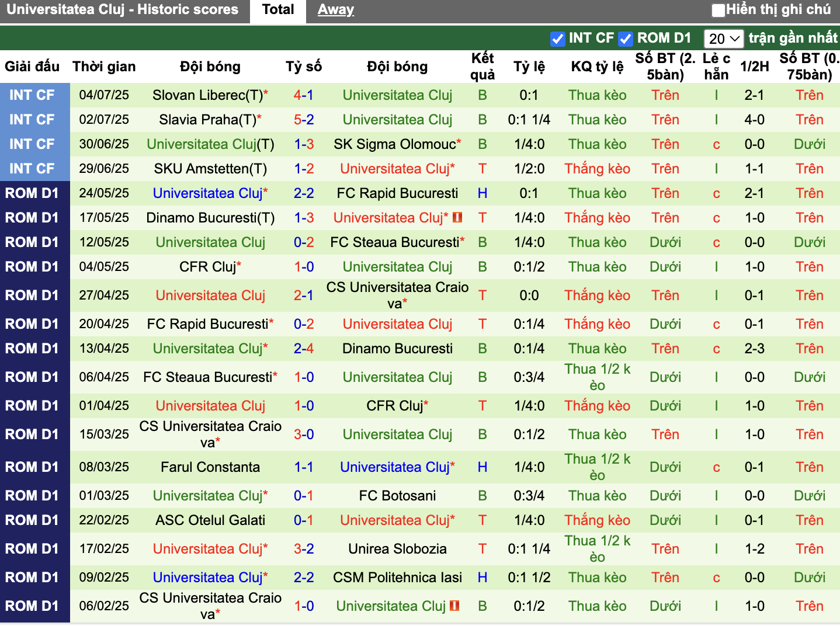Click CSM Politehnica Iasi team name
Screen dimensions: 840x626
coord(397,578)
